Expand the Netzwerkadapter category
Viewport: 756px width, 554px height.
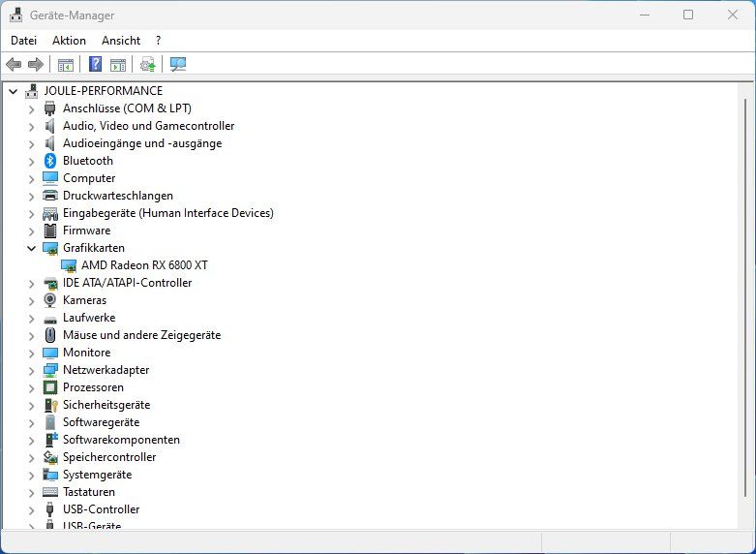31,371
